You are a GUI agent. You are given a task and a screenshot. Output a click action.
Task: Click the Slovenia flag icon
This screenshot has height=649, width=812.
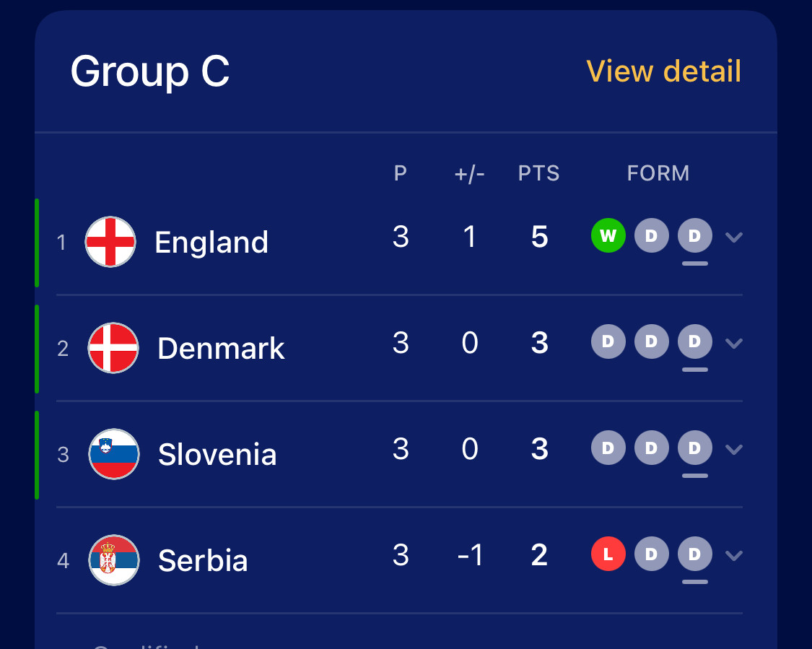click(113, 454)
